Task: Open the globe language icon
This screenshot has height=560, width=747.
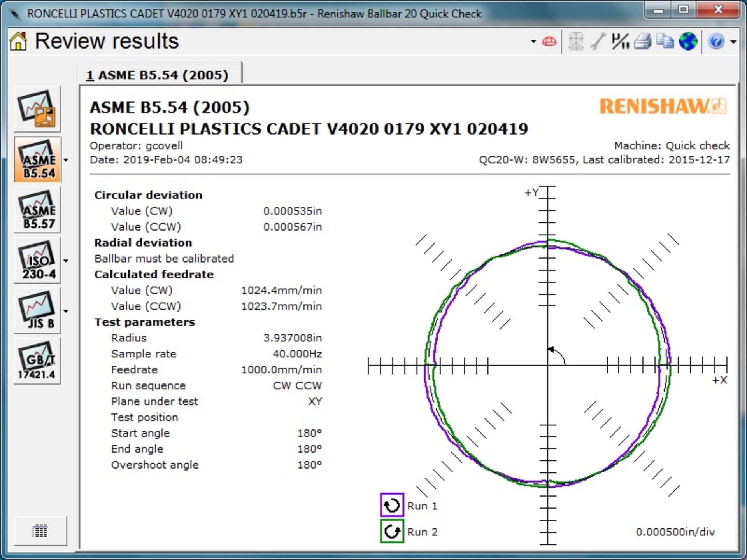Action: (688, 41)
